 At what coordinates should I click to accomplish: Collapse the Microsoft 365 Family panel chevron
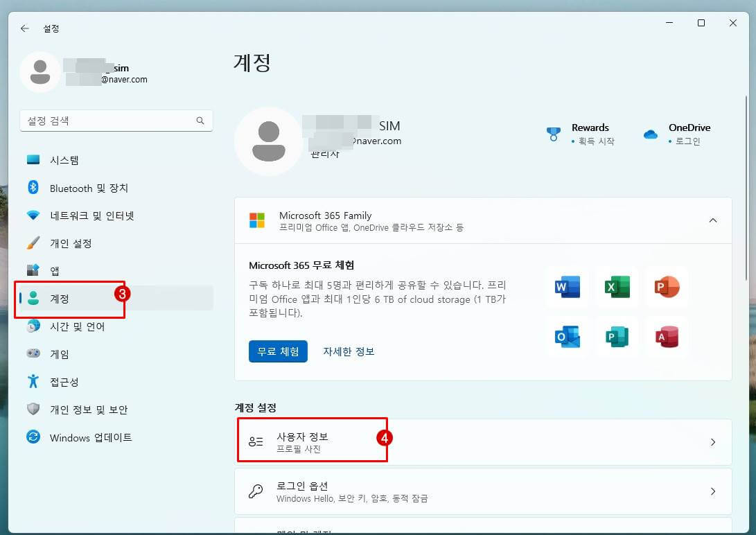713,220
